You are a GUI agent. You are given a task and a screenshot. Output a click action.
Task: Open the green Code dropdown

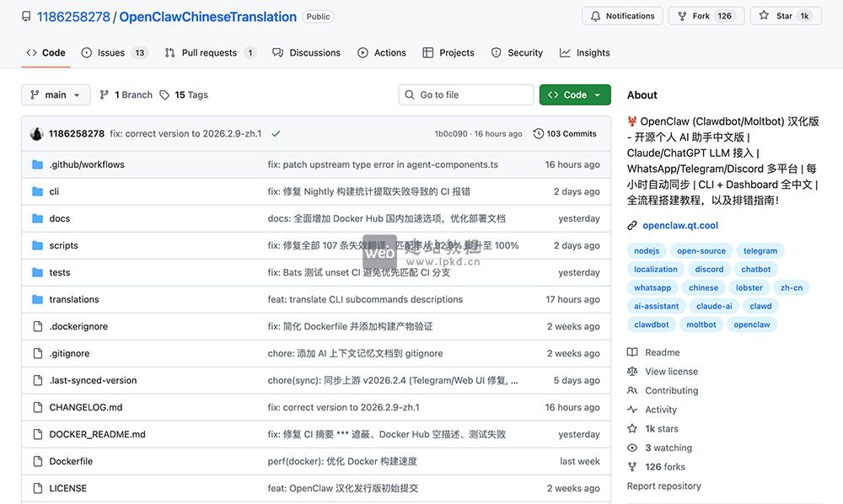pyautogui.click(x=575, y=94)
